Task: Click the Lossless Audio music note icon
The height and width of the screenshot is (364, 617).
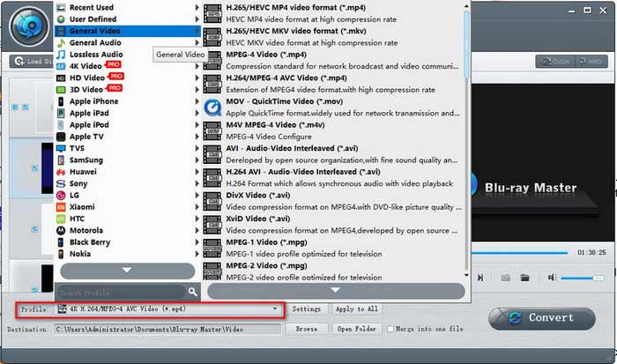Action: click(60, 54)
